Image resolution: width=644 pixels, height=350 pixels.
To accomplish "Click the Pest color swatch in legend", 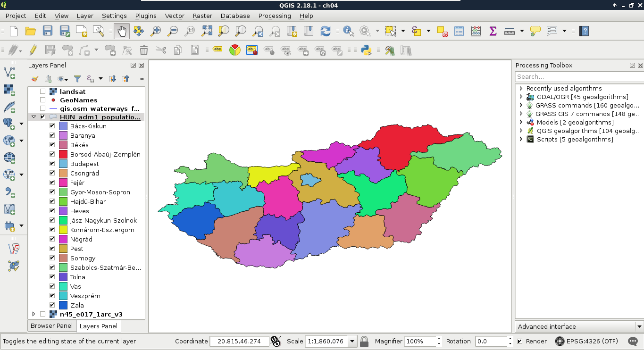I will [63, 249].
